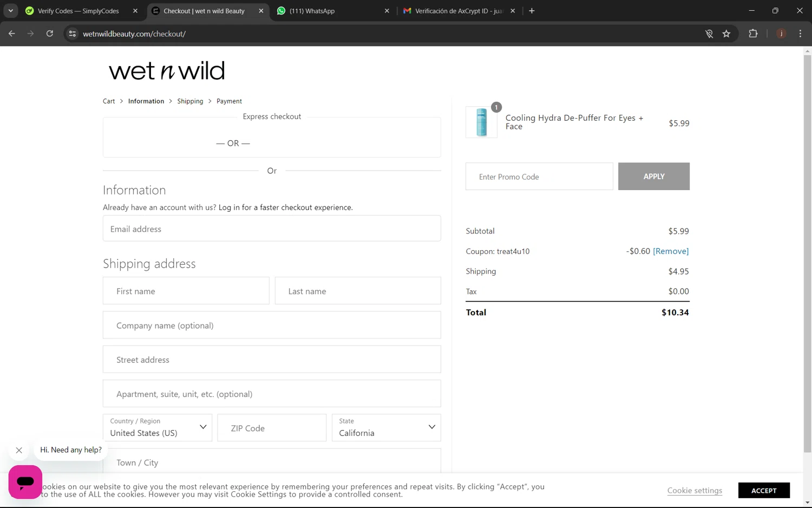
Task: Click the Shipping breadcrumb
Action: click(x=190, y=101)
